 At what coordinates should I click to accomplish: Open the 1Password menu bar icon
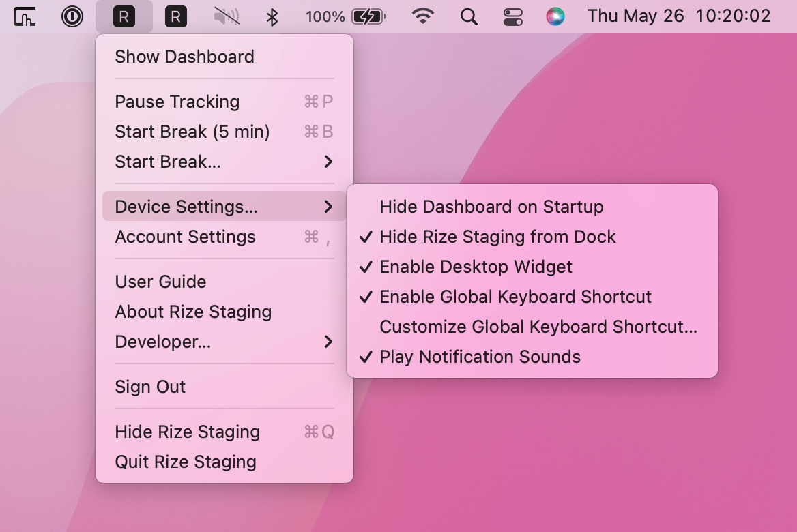[x=72, y=16]
